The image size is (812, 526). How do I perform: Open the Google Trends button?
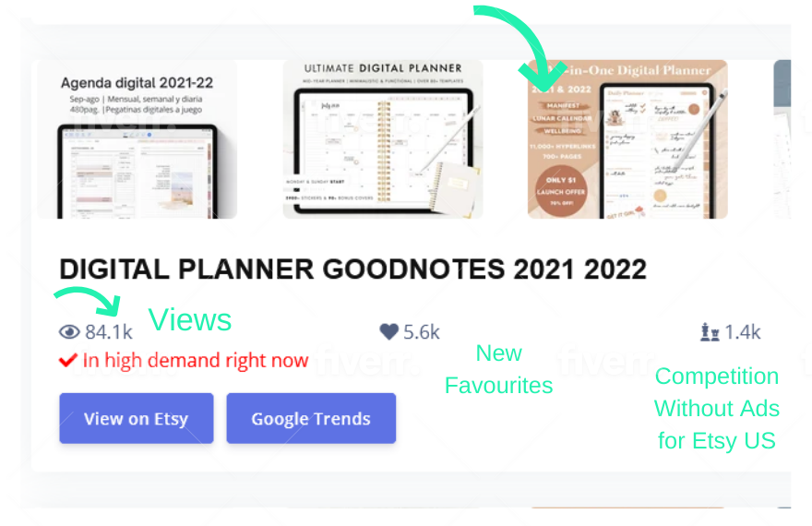coord(311,418)
